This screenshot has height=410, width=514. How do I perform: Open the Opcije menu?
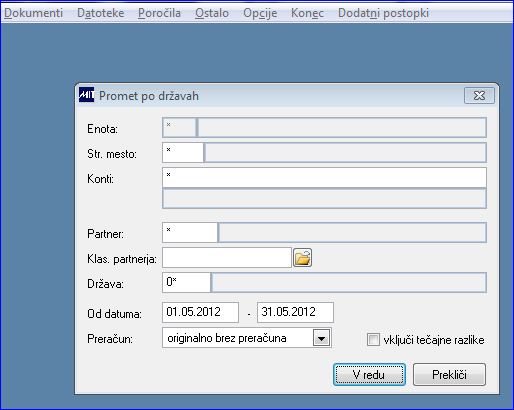[x=260, y=13]
